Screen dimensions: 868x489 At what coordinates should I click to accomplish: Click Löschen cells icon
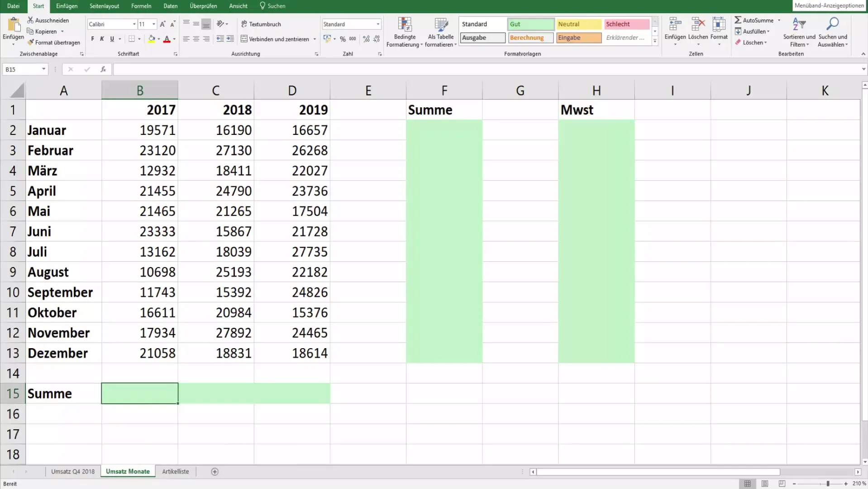[698, 24]
